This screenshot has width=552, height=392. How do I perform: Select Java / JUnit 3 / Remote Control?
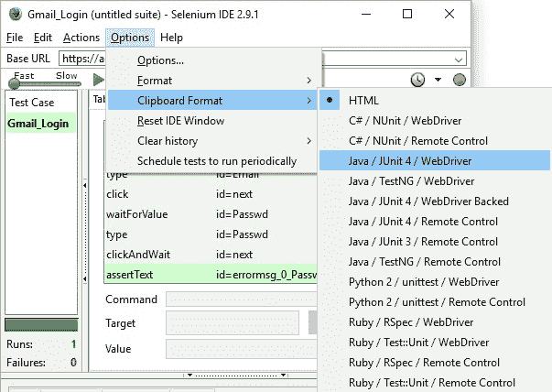[435, 241]
